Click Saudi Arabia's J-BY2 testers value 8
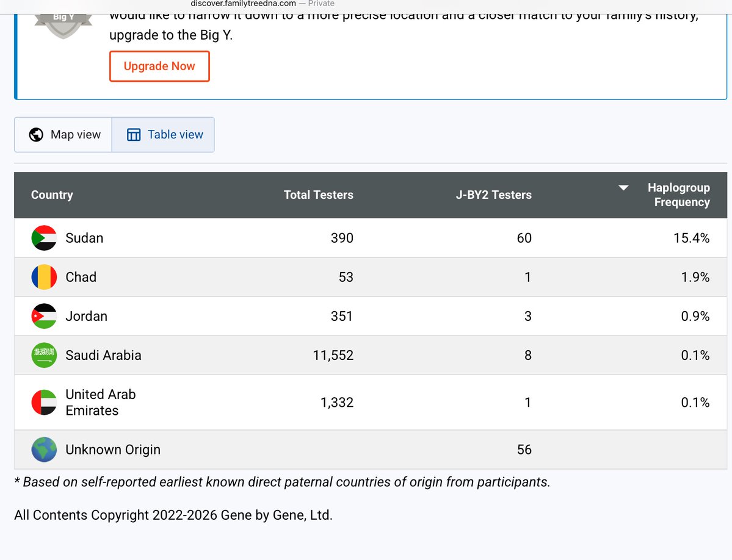This screenshot has height=560, width=732. tap(528, 355)
